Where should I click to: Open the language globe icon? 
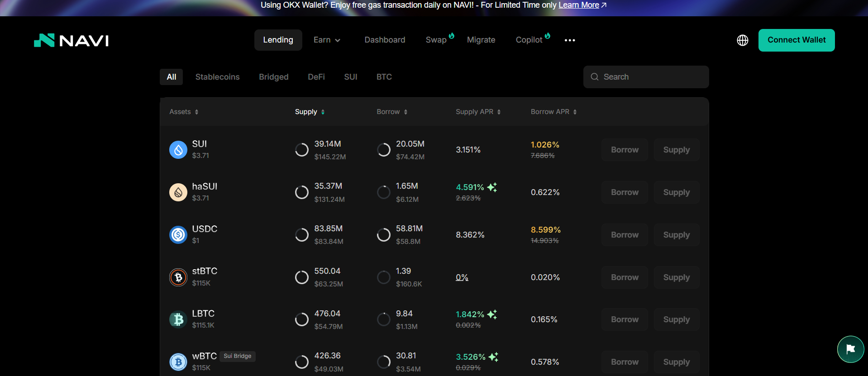point(742,40)
